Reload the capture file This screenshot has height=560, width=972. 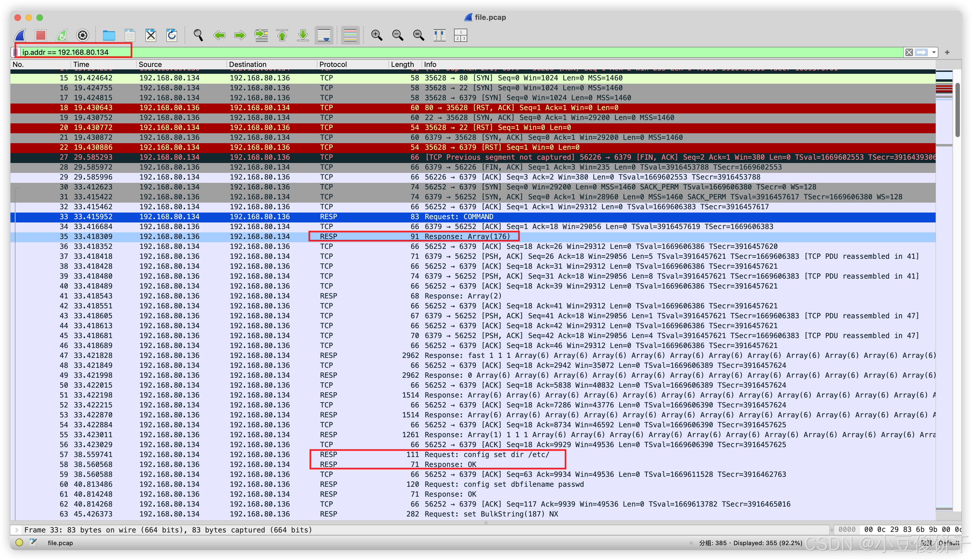(172, 35)
